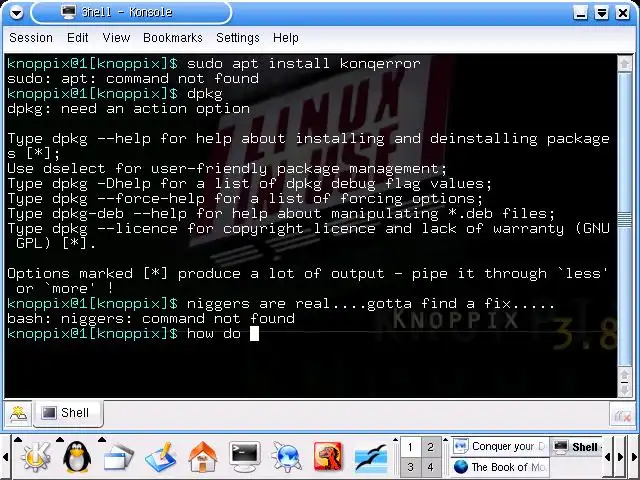Click the window list panel icon
This screenshot has width=640, height=480.
[118, 457]
